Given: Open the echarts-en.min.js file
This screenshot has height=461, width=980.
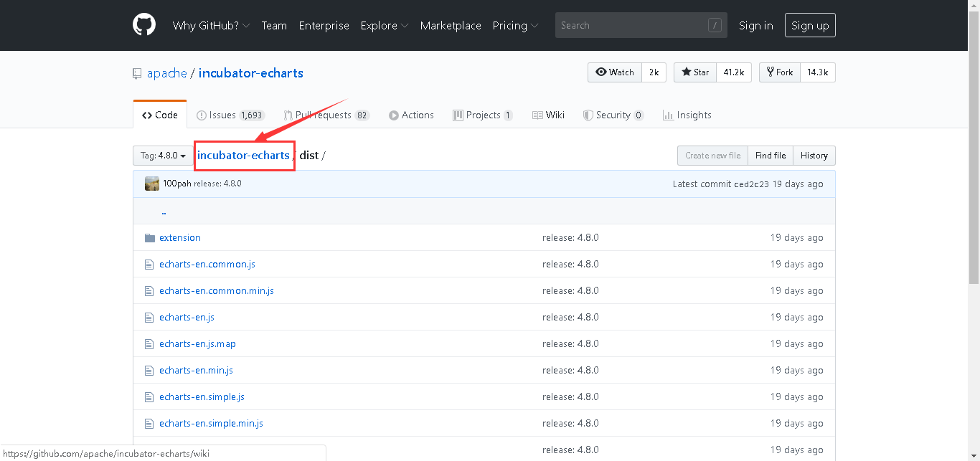Looking at the screenshot, I should pyautogui.click(x=196, y=371).
